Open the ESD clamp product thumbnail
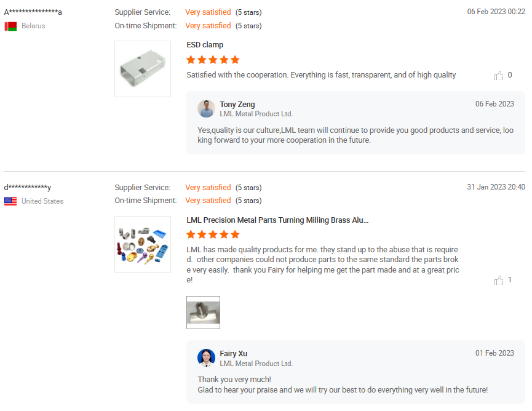The image size is (532, 411). [x=143, y=69]
